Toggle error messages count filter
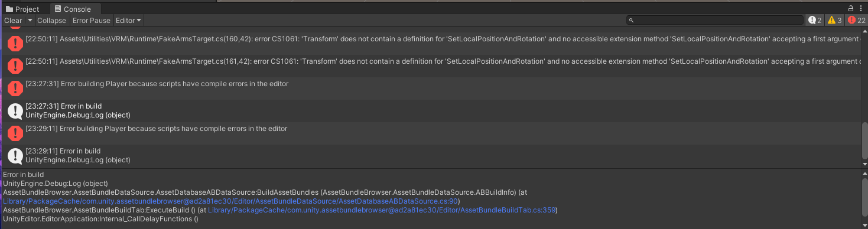This screenshot has width=868, height=229. (856, 20)
